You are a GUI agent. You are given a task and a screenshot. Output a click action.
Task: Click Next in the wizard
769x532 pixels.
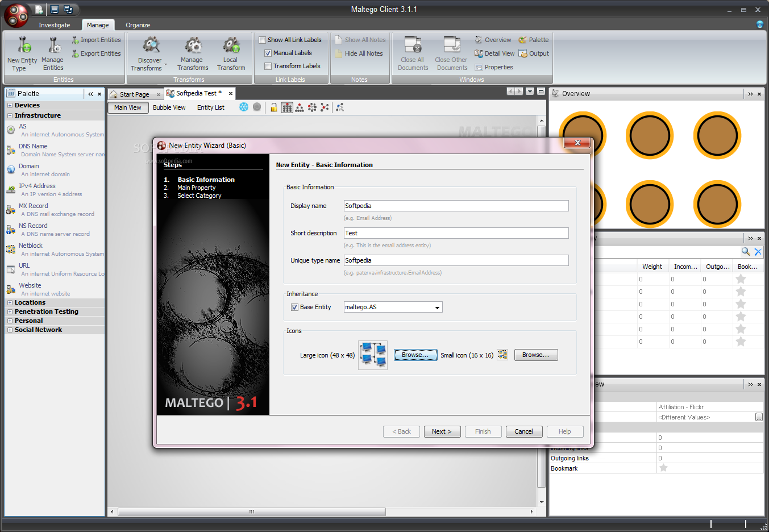pos(442,431)
